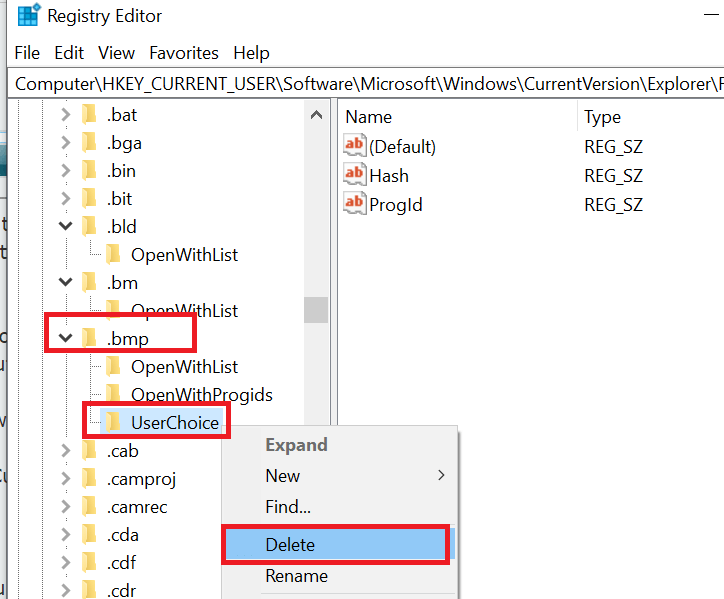Open the File menu
The height and width of the screenshot is (599, 724).
click(x=27, y=53)
